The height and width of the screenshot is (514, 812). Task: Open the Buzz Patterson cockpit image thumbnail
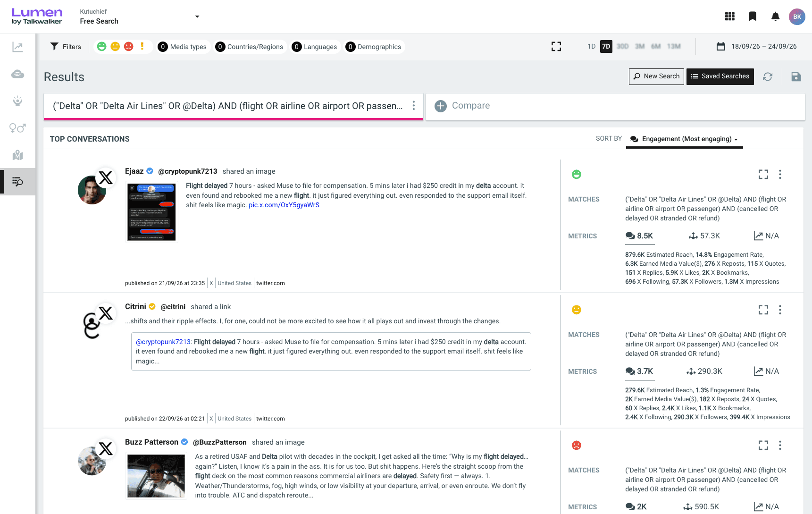[x=156, y=476]
